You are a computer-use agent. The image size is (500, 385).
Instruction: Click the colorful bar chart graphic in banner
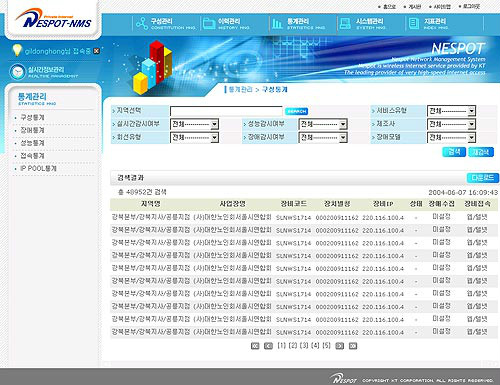[153, 67]
